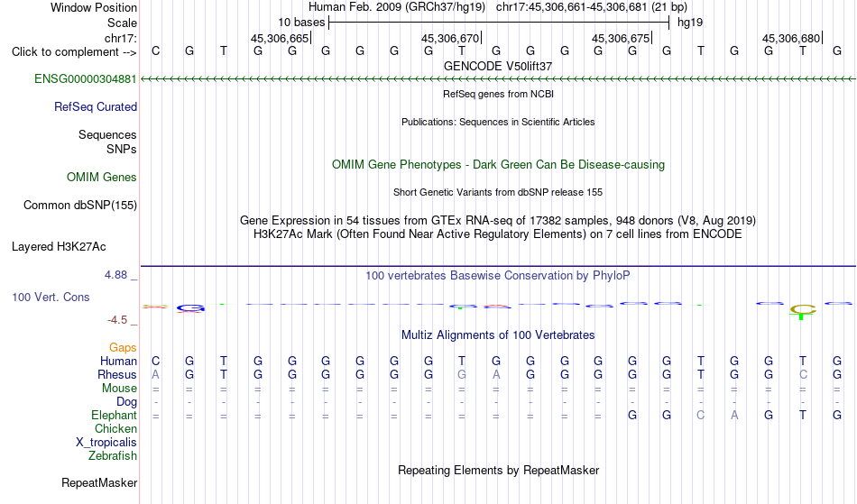Image resolution: width=857 pixels, height=504 pixels.
Task: Click the light C base in Elephant row
Action: (x=700, y=415)
